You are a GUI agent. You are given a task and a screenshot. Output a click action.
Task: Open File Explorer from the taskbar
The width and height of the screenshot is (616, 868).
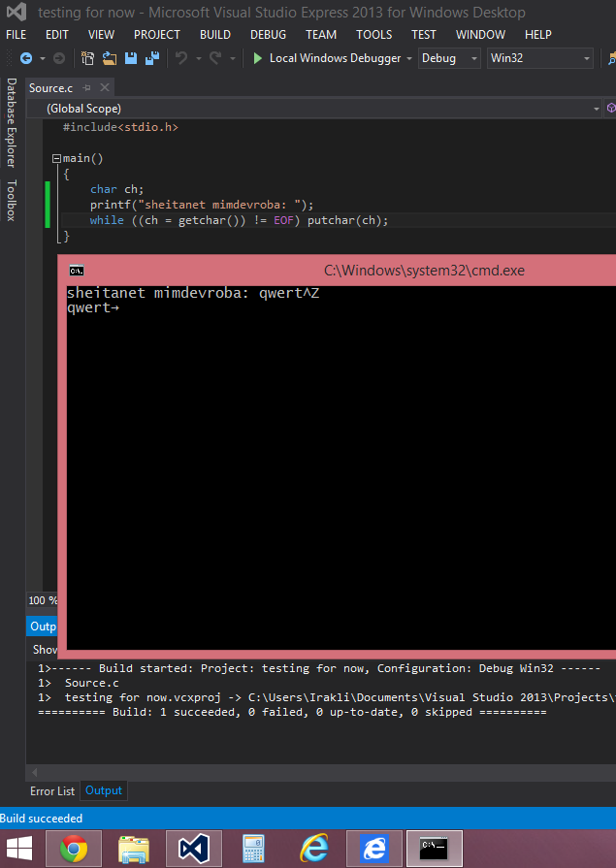coord(134,849)
